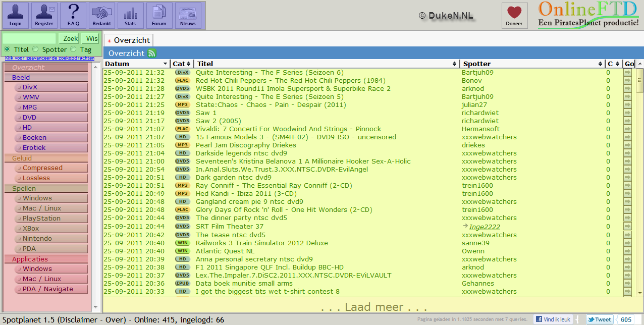The height and width of the screenshot is (325, 644).
Task: Select the Titel search radio button
Action: pos(7,49)
